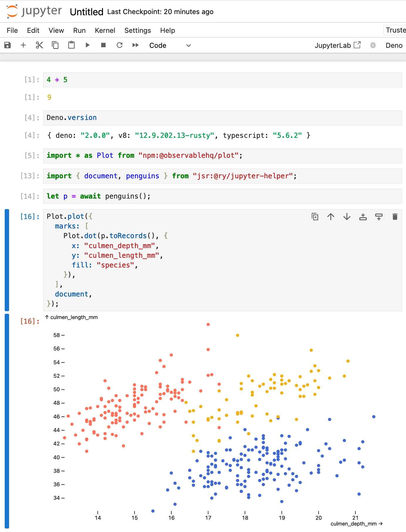This screenshot has height=532, width=406.
Task: Click the Jupyter logo
Action: point(34,11)
